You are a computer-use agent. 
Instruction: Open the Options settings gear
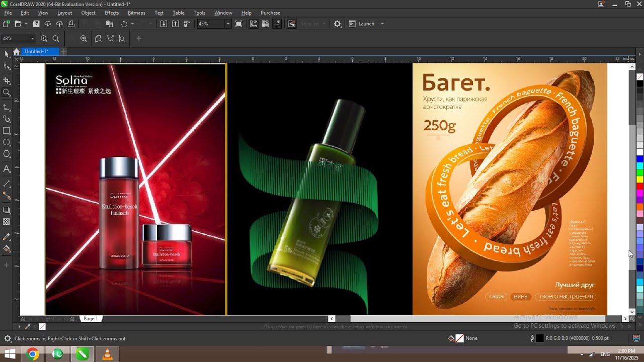click(337, 24)
